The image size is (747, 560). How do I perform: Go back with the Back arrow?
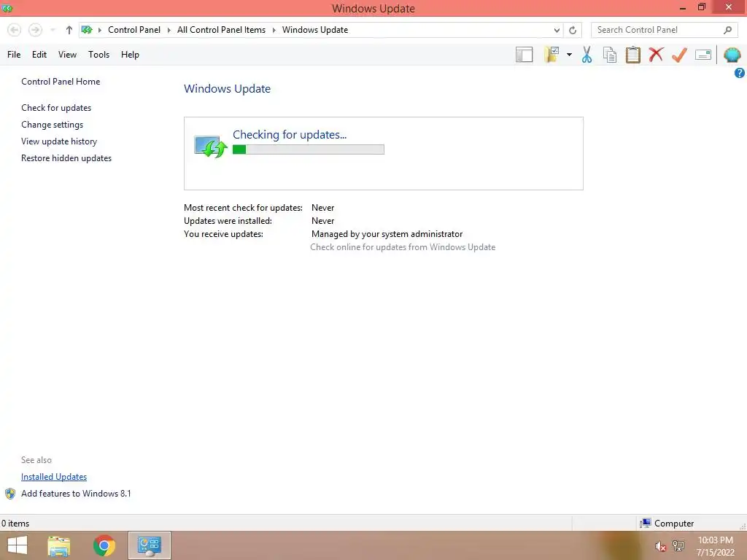point(15,30)
